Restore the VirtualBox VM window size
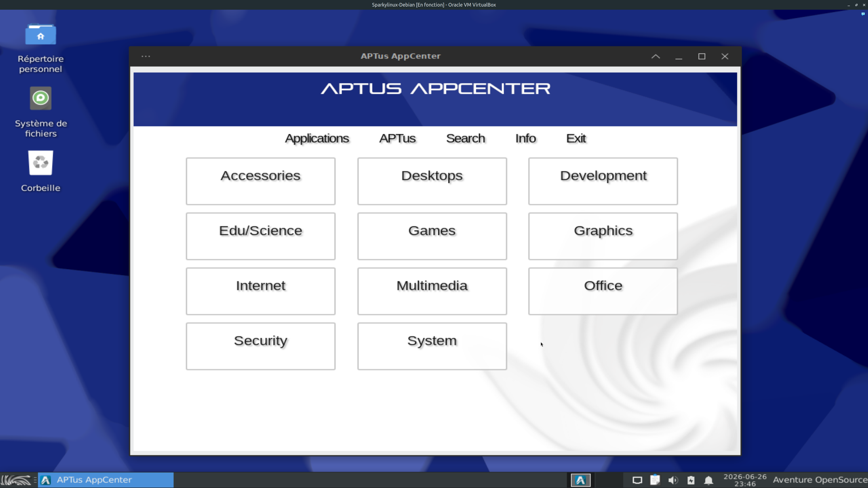 pos(856,5)
